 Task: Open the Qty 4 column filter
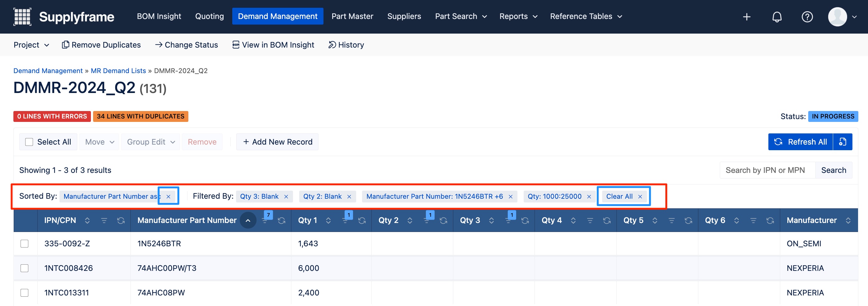[590, 220]
